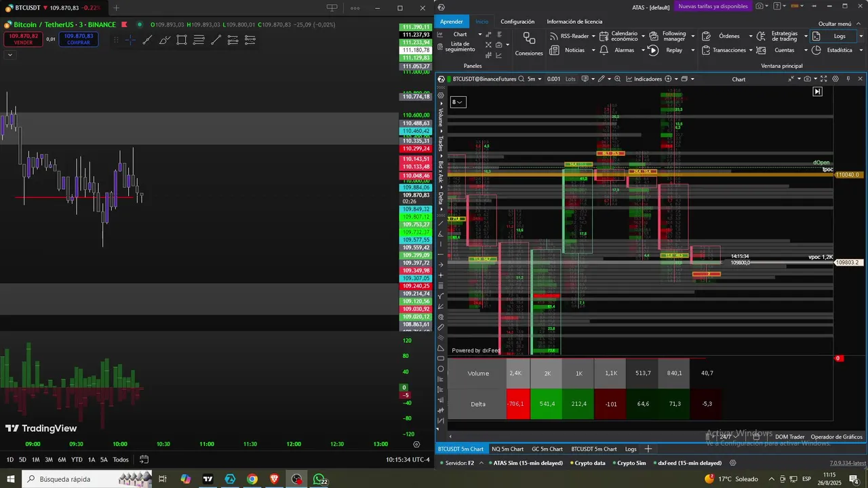Click VENDER sell button in TradingView

(24, 39)
